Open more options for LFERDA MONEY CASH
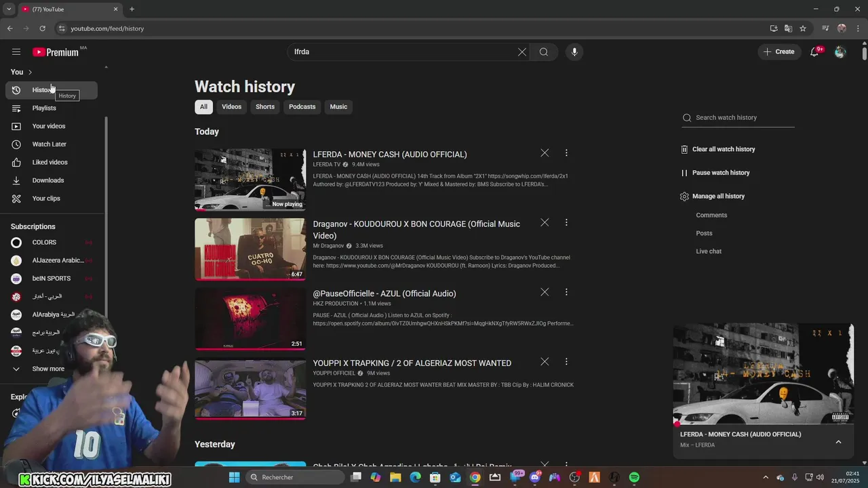868x488 pixels. point(566,153)
